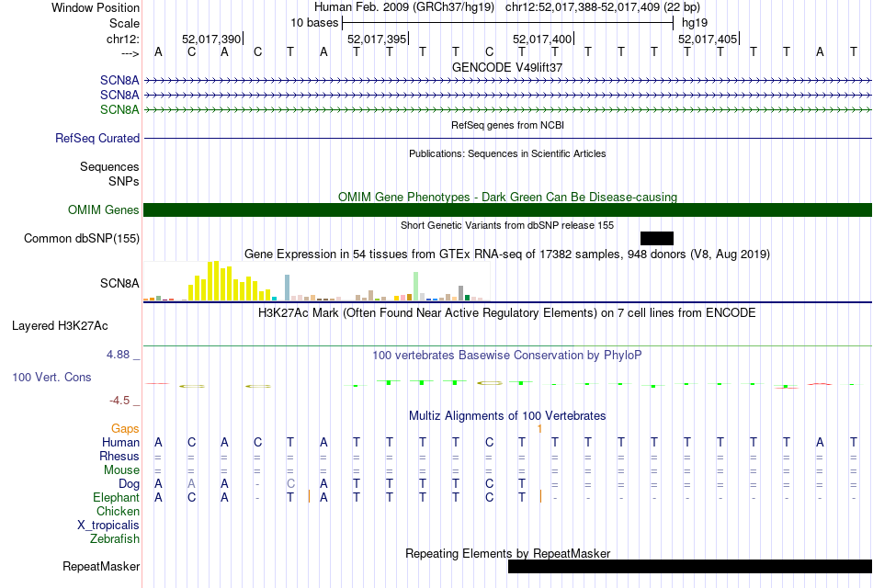Click the black RepeatMasker repeat block

click(x=690, y=566)
